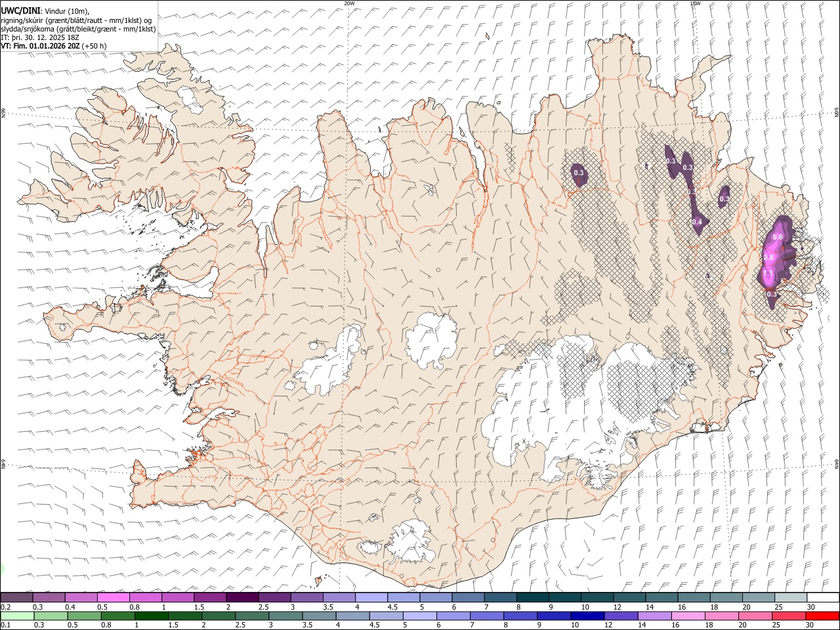Viewport: 840px width, 630px height.
Task: Select the dark green bottom swatch between 1 and 1.5
Action: (152, 616)
